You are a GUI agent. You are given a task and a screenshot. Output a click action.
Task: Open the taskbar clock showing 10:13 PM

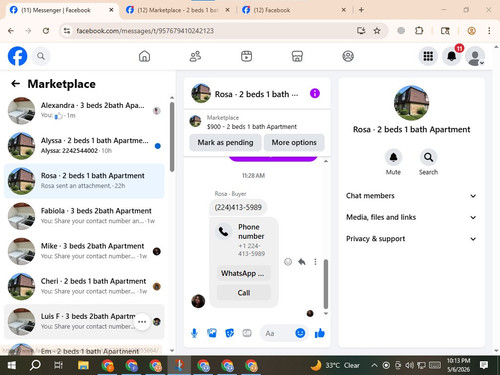[x=458, y=365]
